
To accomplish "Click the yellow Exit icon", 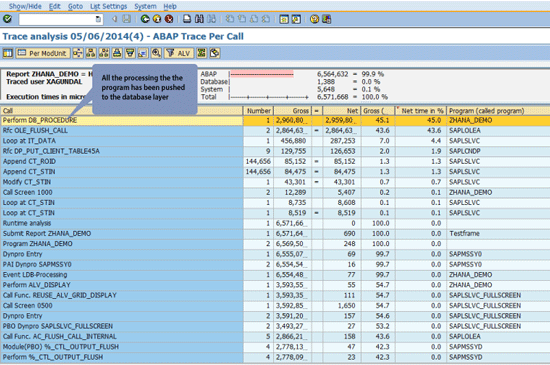I will [157, 19].
